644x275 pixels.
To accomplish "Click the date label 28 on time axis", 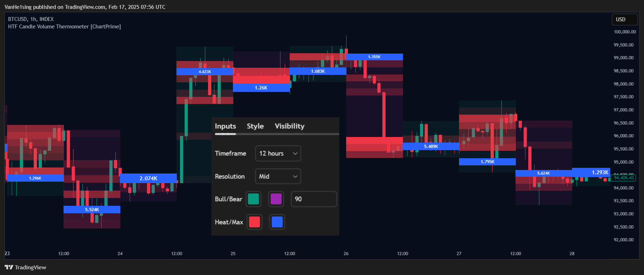I will (x=572, y=253).
